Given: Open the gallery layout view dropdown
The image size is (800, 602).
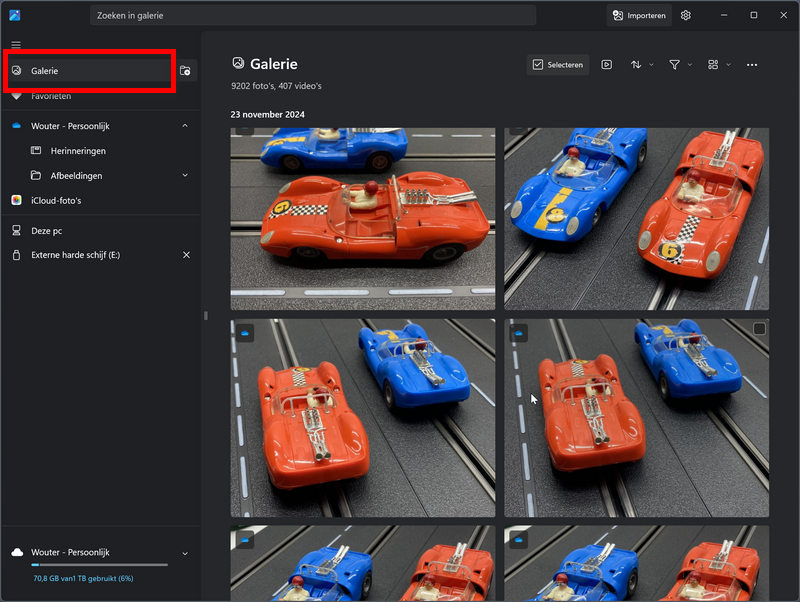Looking at the screenshot, I should 718,65.
